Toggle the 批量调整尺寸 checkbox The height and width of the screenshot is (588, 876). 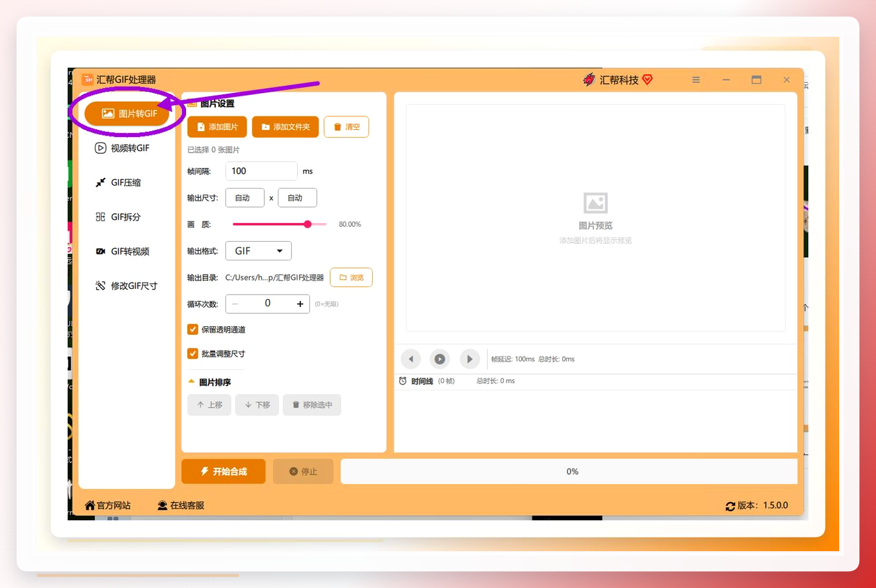point(193,353)
